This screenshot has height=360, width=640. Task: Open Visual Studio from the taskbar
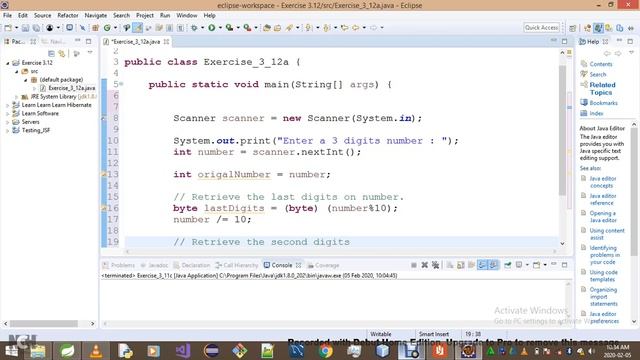tap(183, 351)
